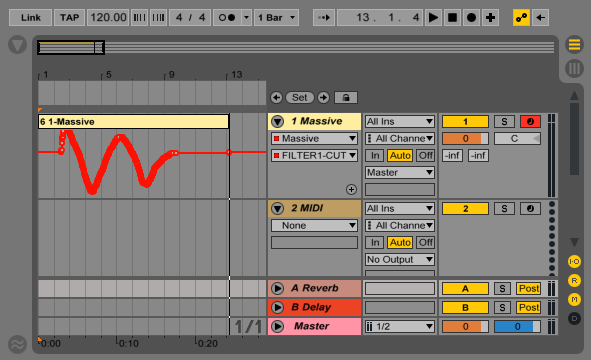Click the Play button in transport
Screen dimensions: 591x360
point(433,18)
